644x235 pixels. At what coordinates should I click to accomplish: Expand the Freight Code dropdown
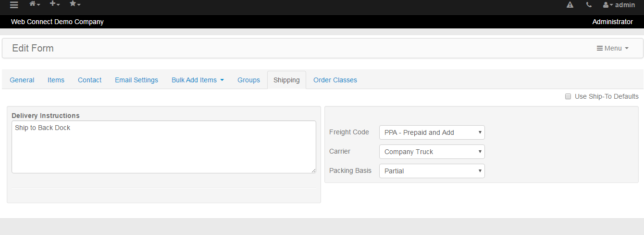pyautogui.click(x=432, y=132)
